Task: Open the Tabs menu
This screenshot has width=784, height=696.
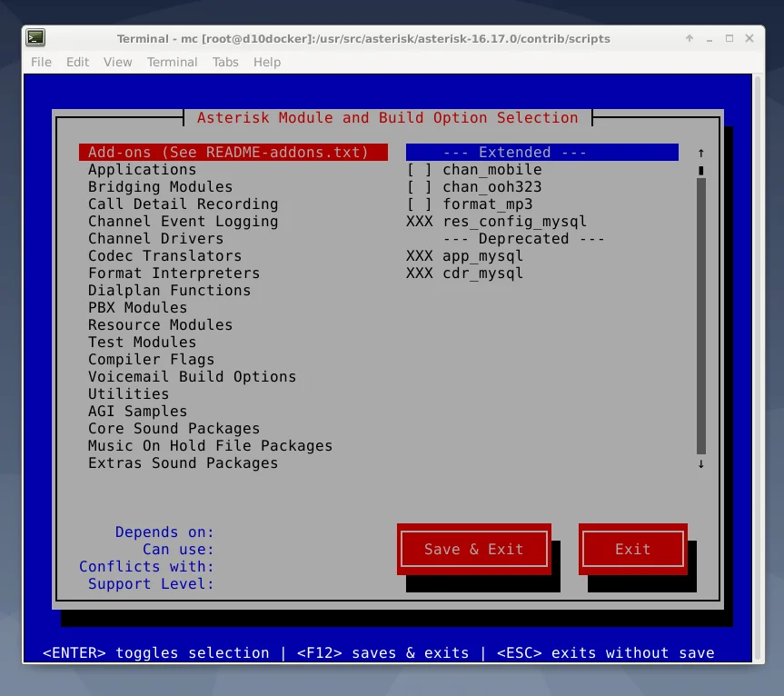Action: (x=225, y=62)
